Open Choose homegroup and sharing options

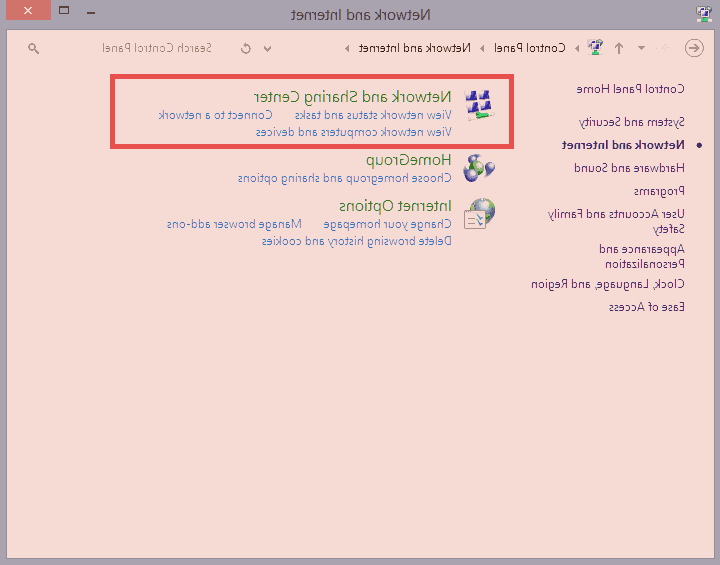(x=344, y=178)
